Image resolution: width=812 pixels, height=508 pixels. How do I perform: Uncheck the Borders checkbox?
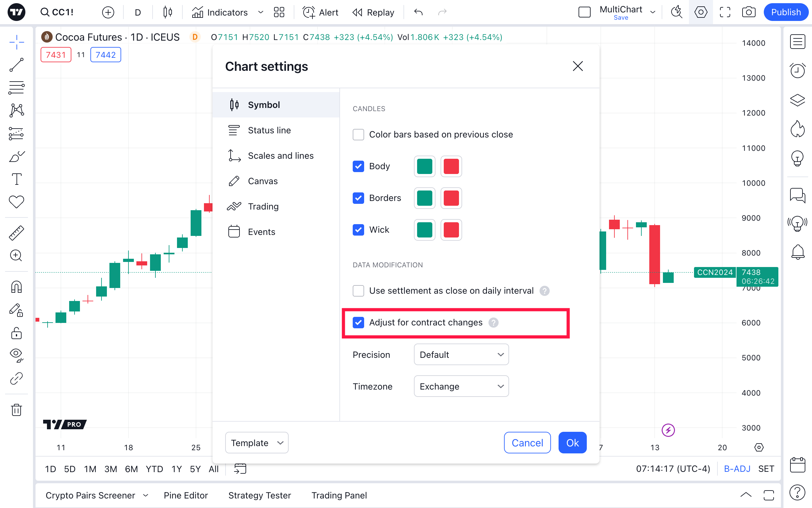pos(358,198)
